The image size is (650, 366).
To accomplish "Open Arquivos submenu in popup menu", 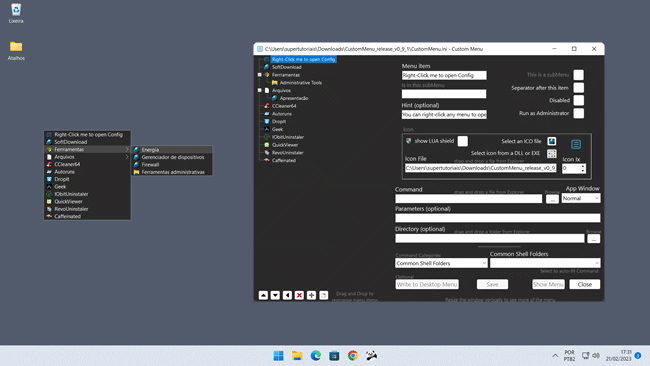I will click(x=87, y=157).
